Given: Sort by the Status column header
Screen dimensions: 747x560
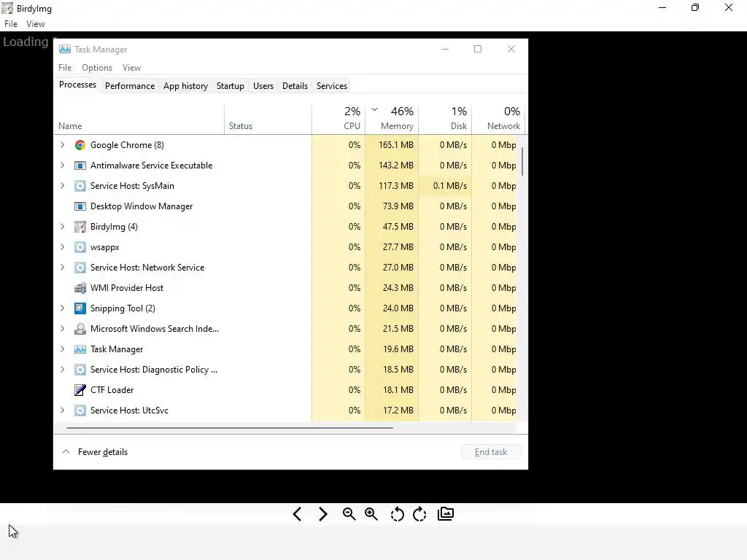Looking at the screenshot, I should coord(268,120).
